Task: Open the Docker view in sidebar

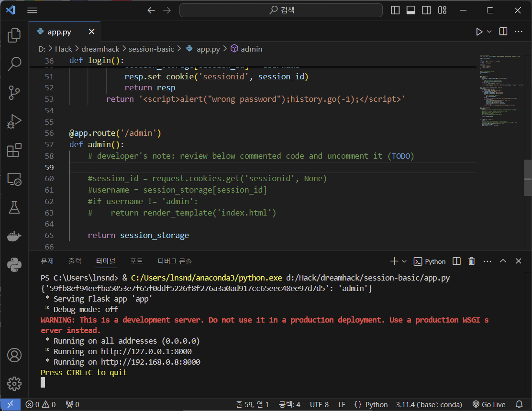Action: click(14, 236)
